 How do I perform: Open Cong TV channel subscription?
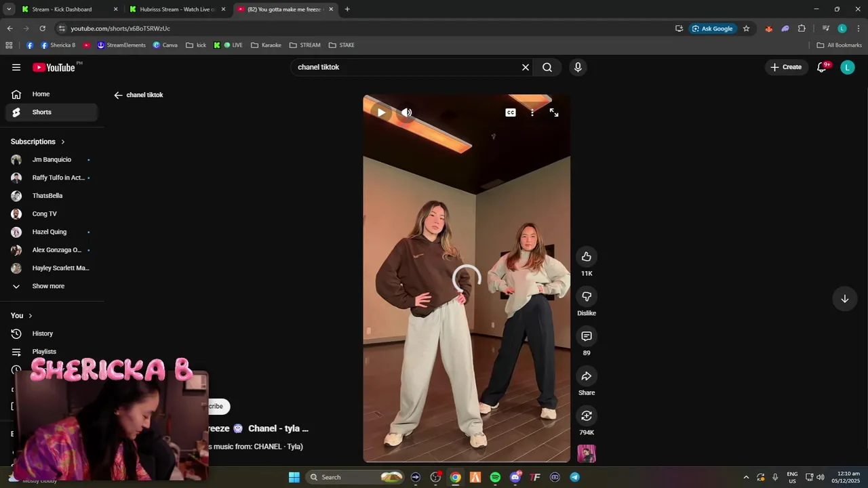click(52, 214)
